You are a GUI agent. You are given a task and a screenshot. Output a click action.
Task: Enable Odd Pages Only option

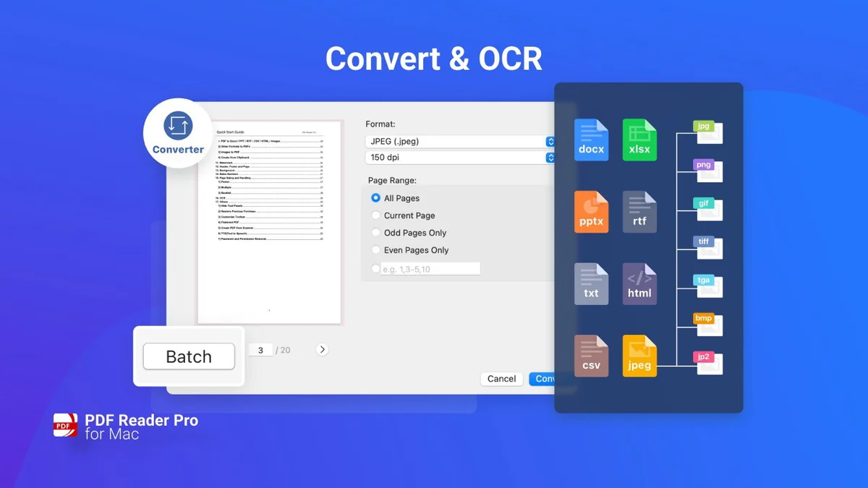[x=375, y=233]
